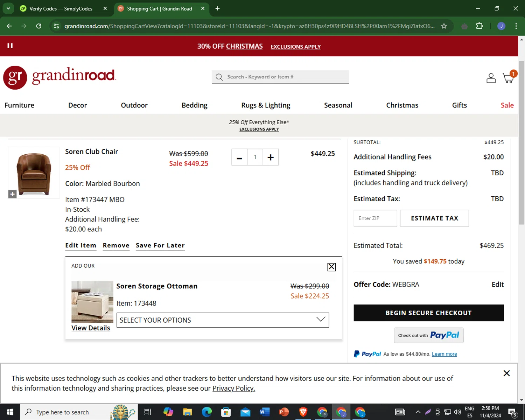Open browser extensions puzzle icon
525x420 pixels.
tap(479, 26)
